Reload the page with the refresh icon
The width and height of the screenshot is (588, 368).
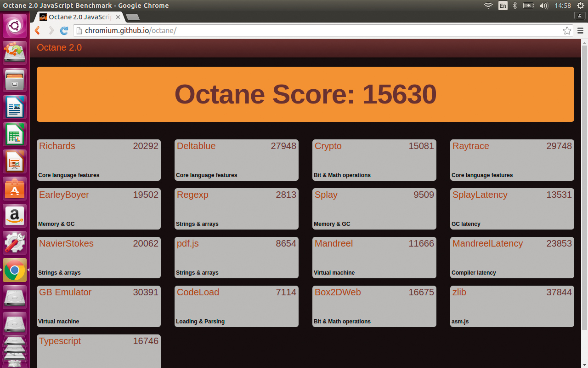64,31
